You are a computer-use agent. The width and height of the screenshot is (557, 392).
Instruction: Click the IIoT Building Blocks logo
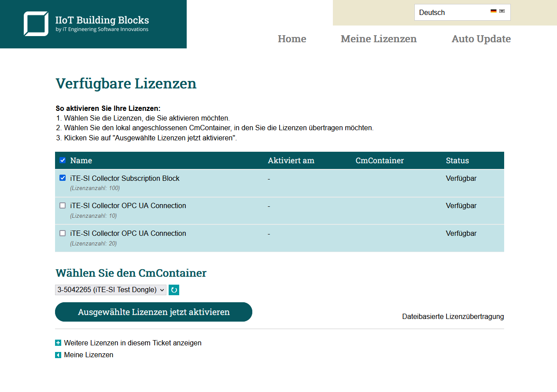86,24
